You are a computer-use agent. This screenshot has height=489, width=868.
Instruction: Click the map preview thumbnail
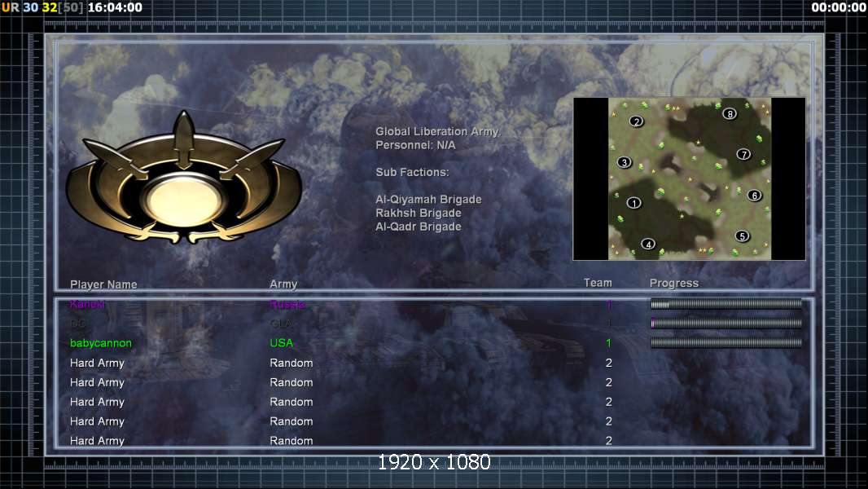coord(689,178)
